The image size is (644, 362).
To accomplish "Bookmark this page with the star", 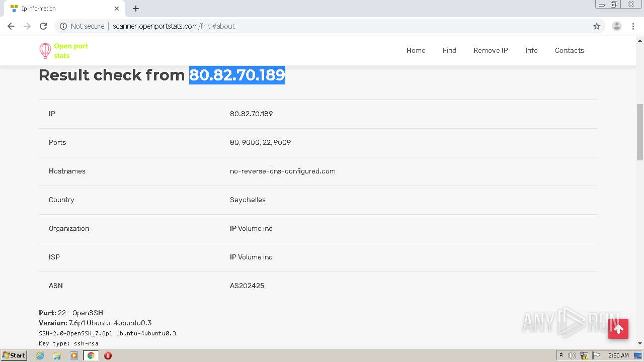I will tap(597, 26).
